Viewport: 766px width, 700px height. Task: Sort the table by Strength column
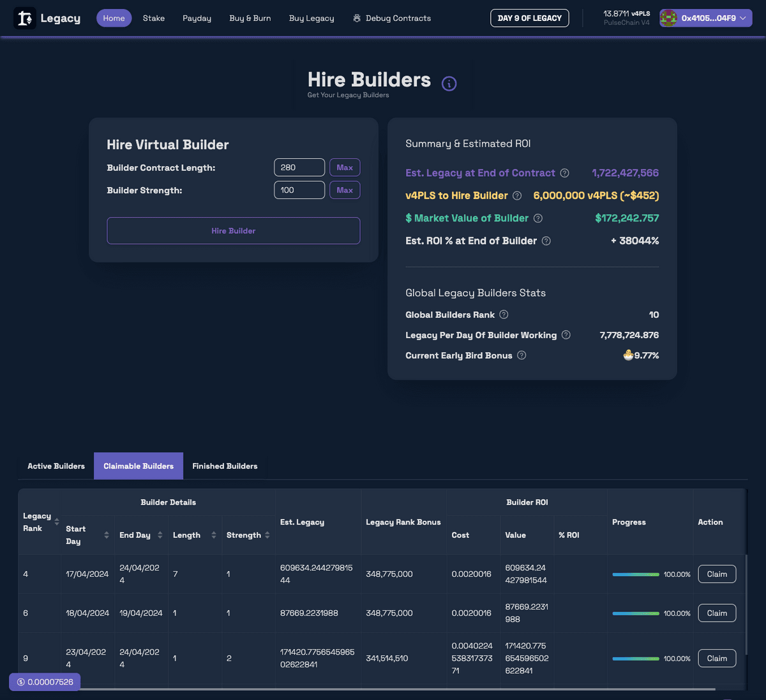tap(267, 535)
